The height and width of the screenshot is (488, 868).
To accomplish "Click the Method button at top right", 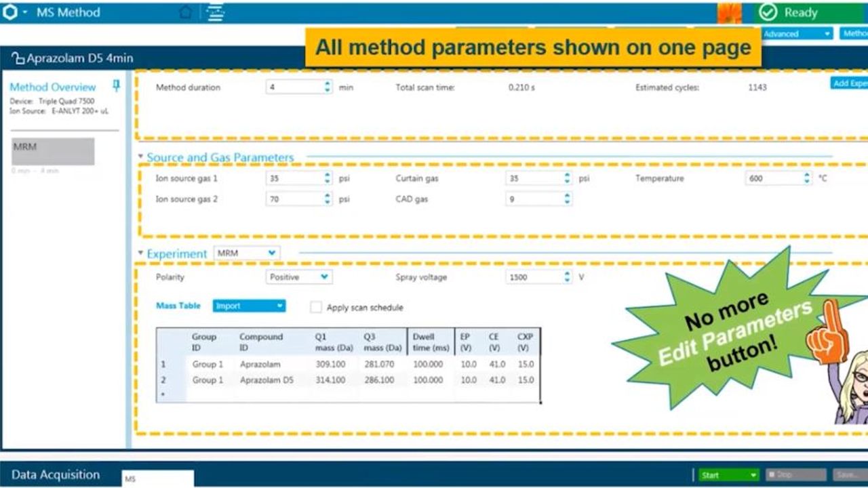I will coord(854,33).
